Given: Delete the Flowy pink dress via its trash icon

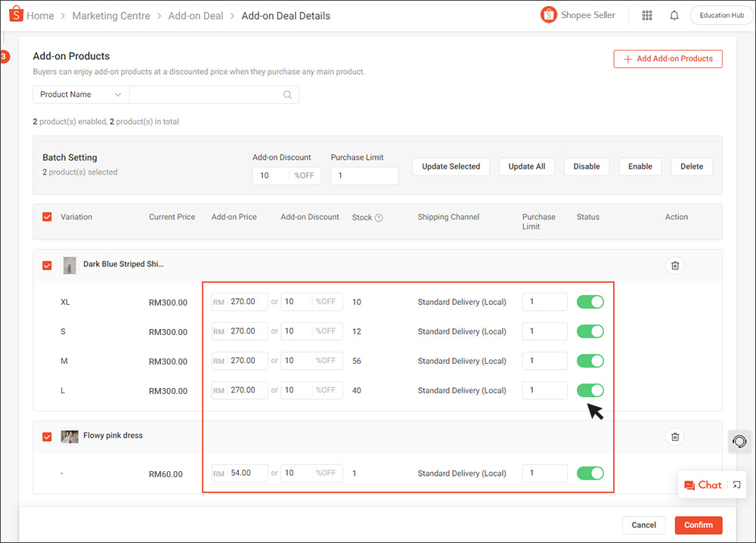Looking at the screenshot, I should pyautogui.click(x=675, y=436).
